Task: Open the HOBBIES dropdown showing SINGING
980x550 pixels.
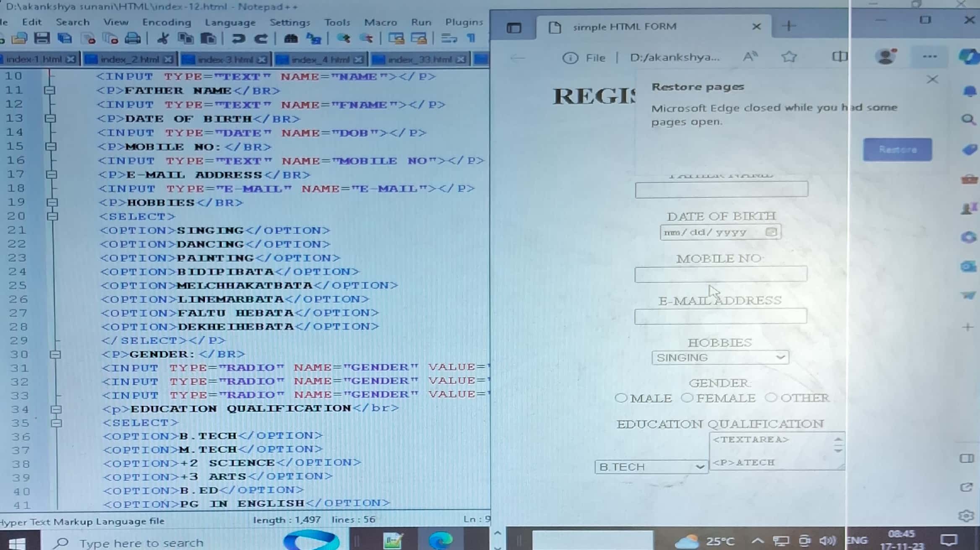Action: coord(720,358)
